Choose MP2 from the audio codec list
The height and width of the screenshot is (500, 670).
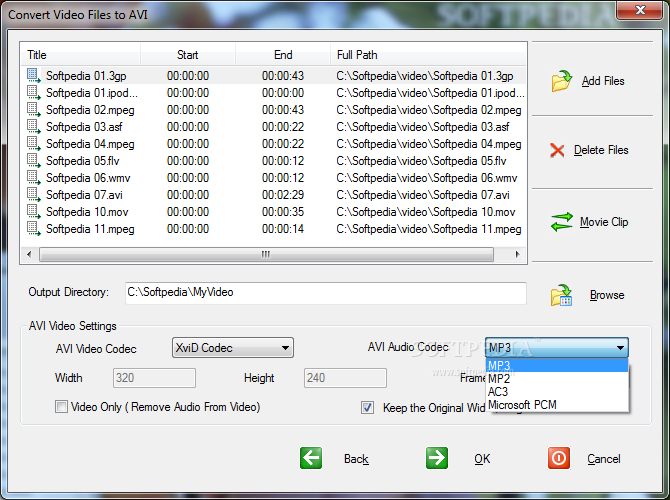click(x=557, y=379)
